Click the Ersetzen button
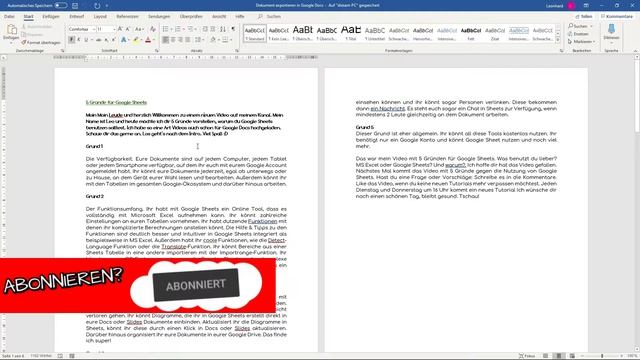This screenshot has height=360, width=640. click(x=578, y=34)
